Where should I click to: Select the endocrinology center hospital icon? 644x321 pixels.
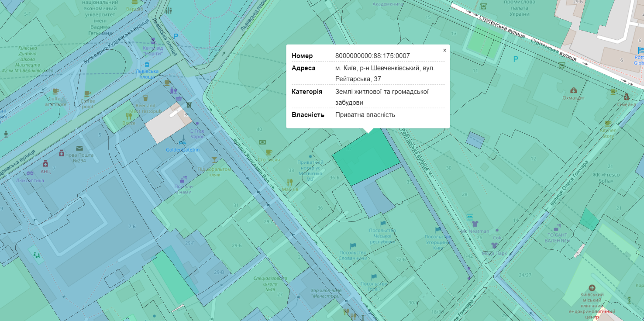point(592,288)
